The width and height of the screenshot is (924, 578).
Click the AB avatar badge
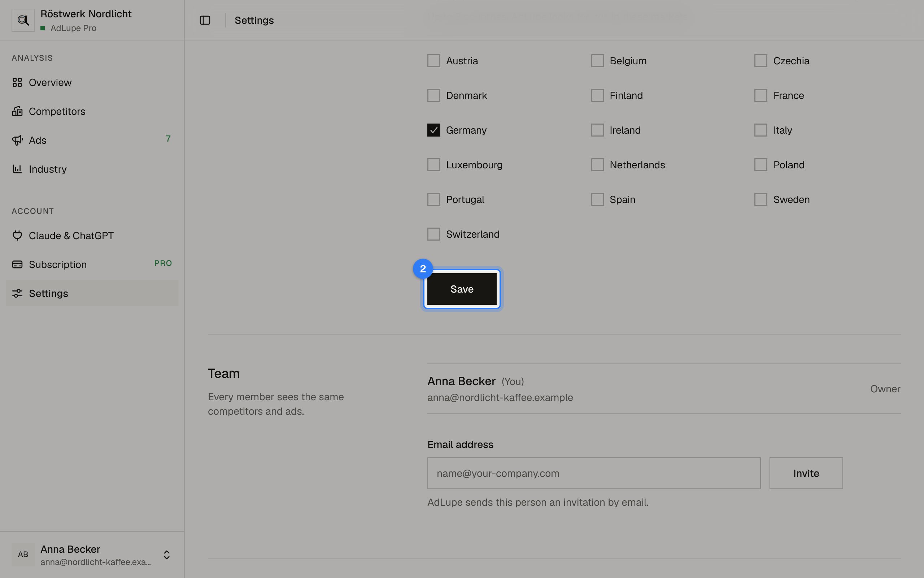point(23,554)
